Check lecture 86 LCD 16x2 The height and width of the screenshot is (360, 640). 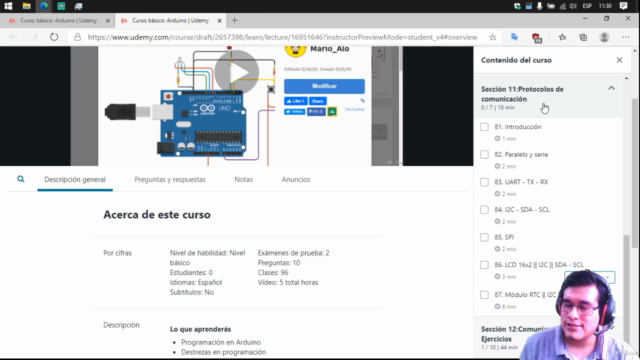coord(484,265)
